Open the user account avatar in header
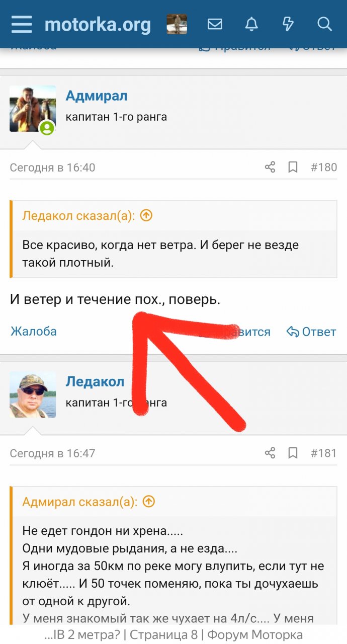This screenshot has width=347, height=644. coord(177,24)
